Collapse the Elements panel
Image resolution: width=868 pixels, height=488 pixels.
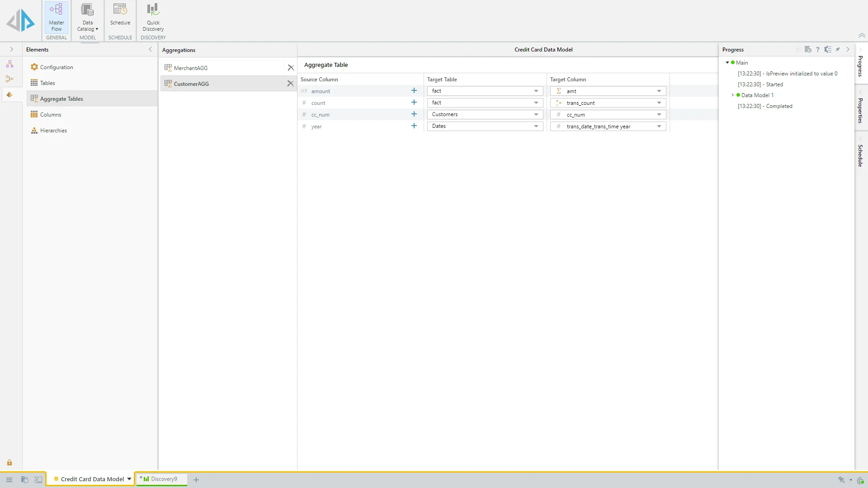tap(150, 50)
